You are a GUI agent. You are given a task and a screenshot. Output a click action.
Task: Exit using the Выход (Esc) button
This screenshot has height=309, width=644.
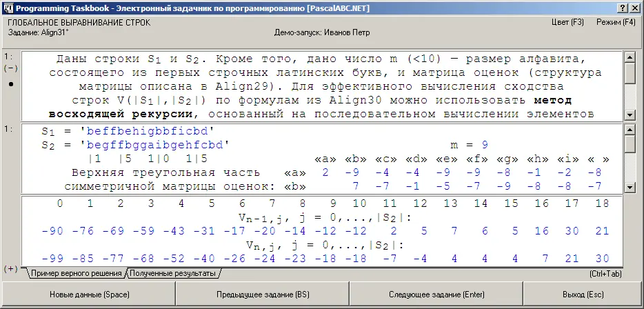coord(583,295)
